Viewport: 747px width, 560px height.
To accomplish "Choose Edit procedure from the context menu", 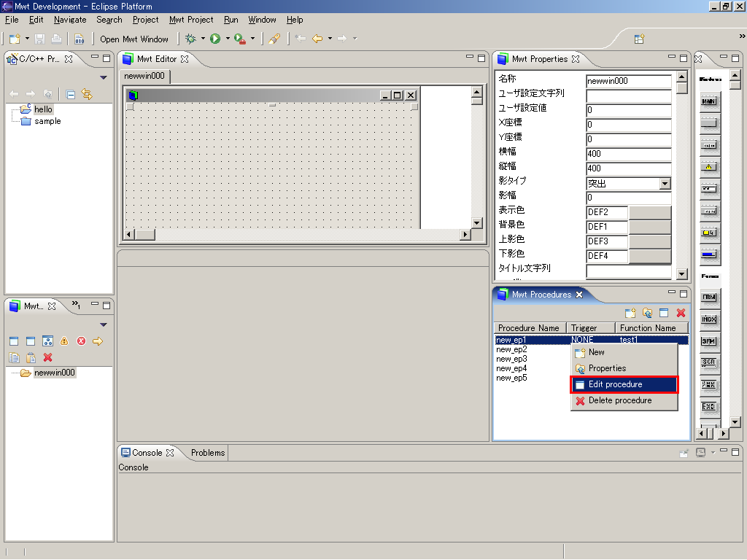I will pyautogui.click(x=624, y=384).
